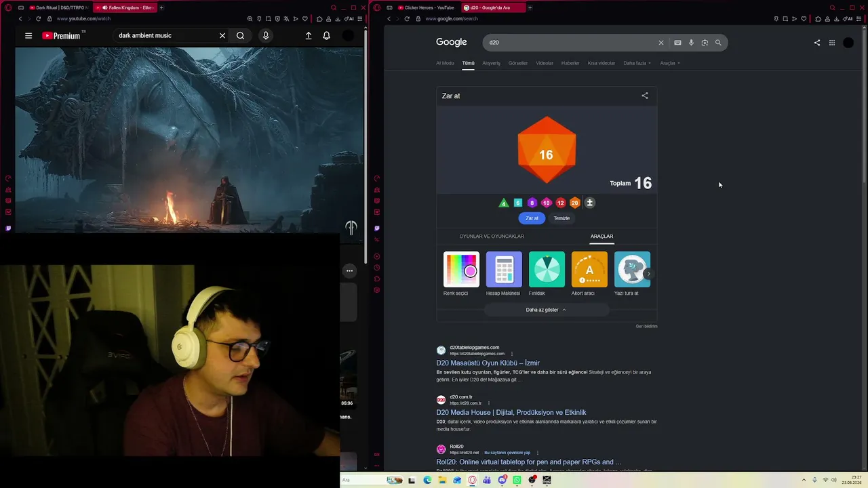
Task: Switch to the AI Modu search tab
Action: [445, 63]
